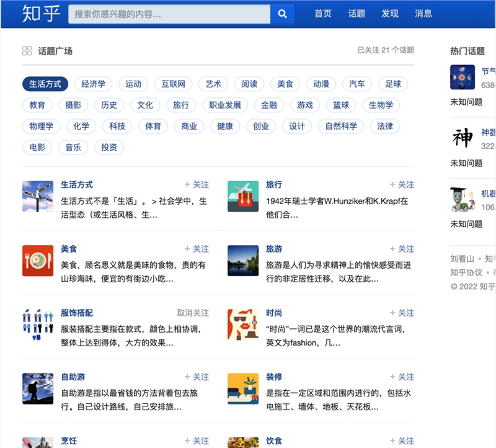Click the 时尚 topic illustration icon

243,325
